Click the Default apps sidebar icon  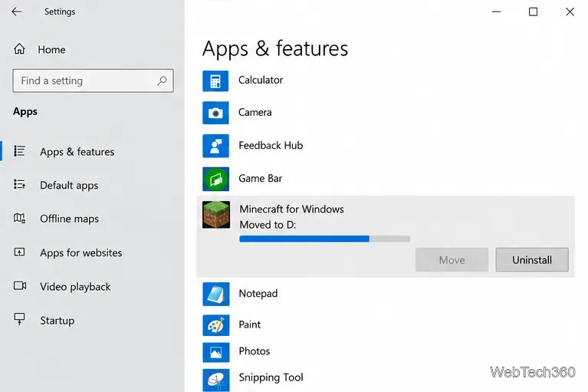[19, 185]
